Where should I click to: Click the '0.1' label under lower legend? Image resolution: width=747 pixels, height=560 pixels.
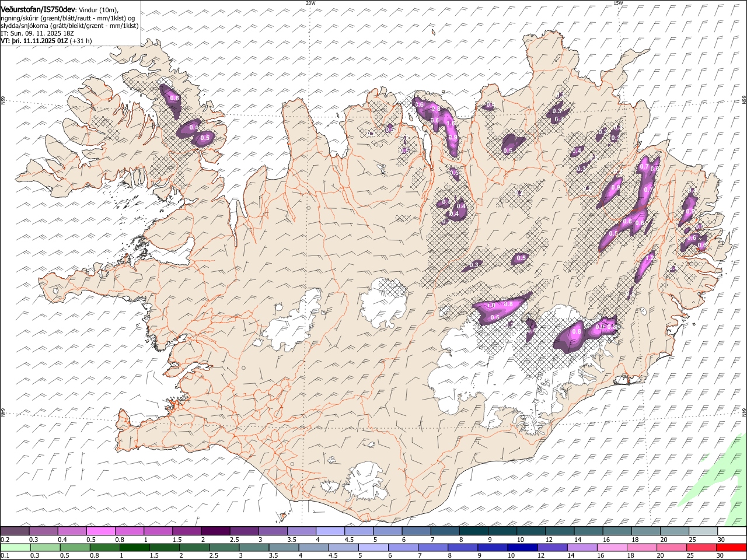click(5, 555)
